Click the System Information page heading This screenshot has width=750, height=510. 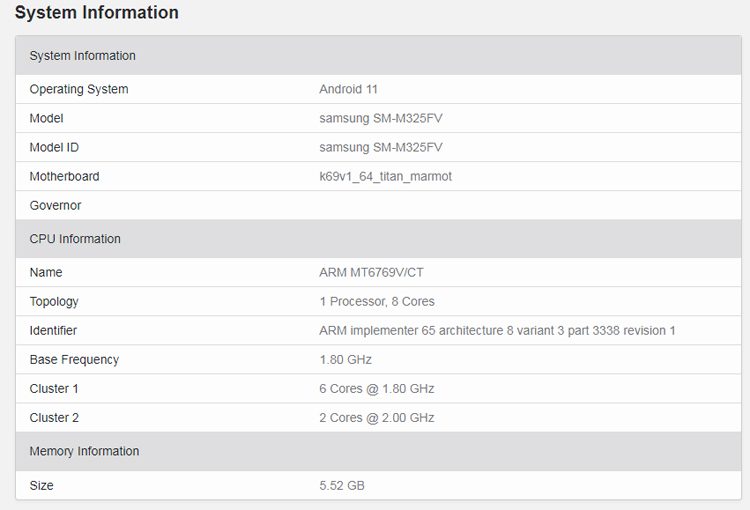(97, 13)
